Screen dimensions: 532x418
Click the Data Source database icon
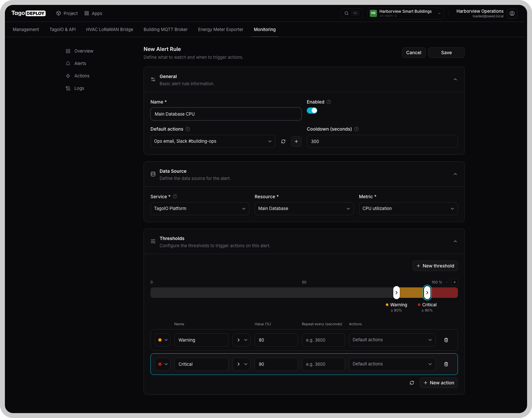click(x=153, y=174)
